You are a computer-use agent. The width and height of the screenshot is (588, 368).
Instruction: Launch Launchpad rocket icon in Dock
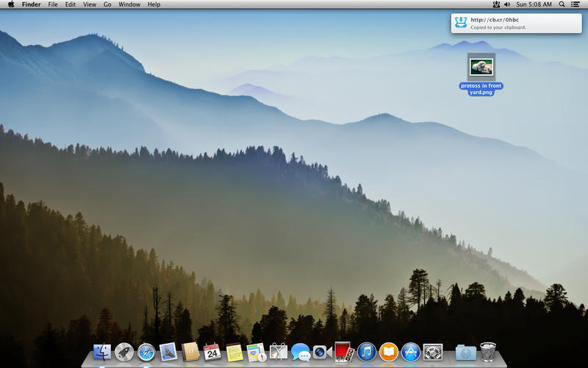tap(124, 353)
